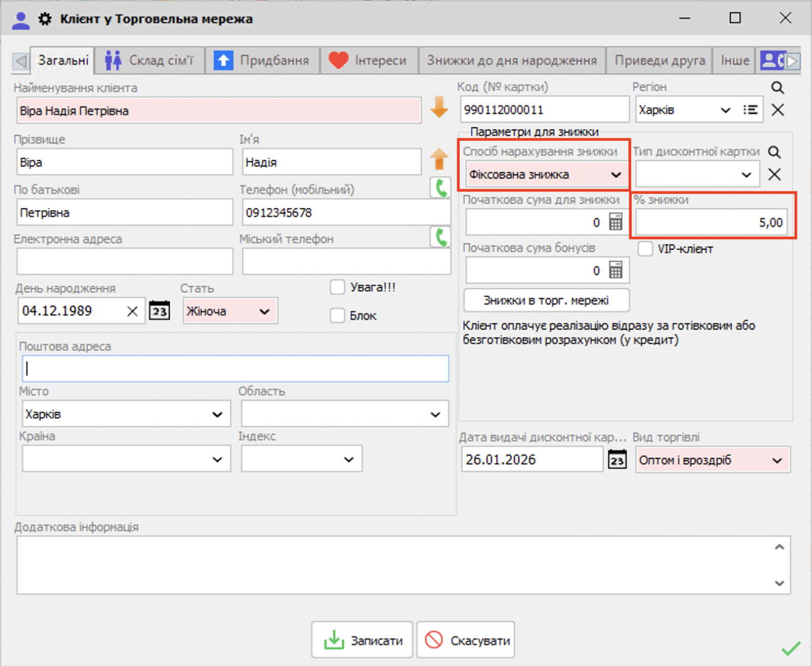Screen dimensions: 812x666
Task: Click the card code field 990112000011
Action: point(544,109)
